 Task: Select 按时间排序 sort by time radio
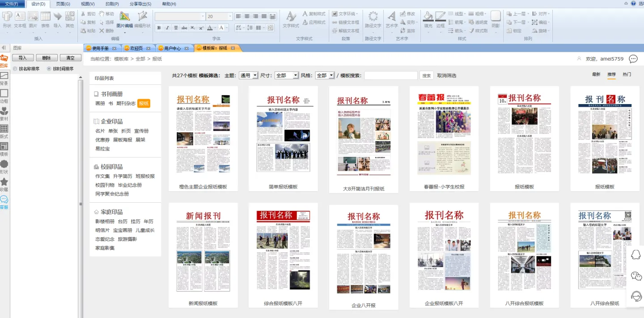click(49, 69)
